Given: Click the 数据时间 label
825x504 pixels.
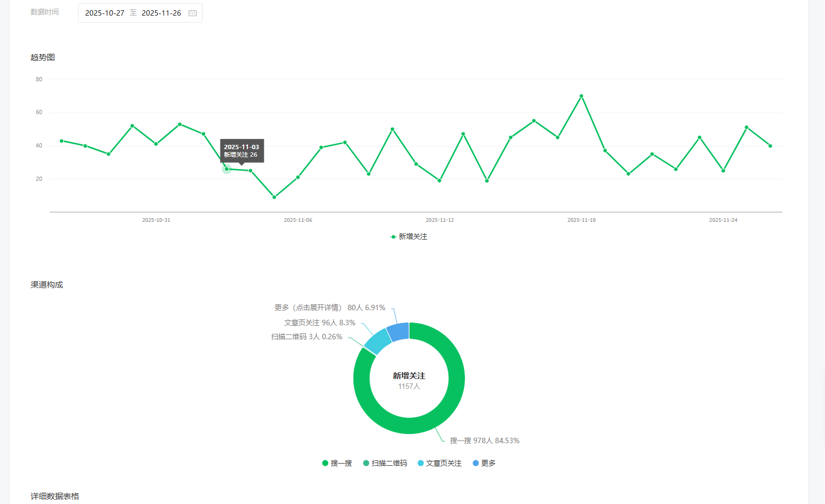Looking at the screenshot, I should (x=45, y=12).
